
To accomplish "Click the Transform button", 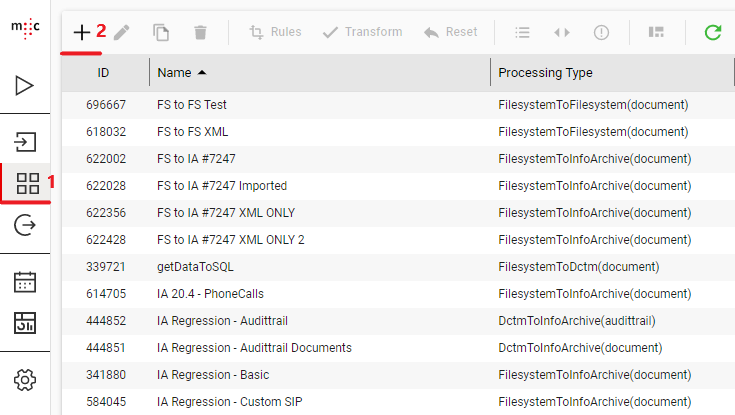I will [x=362, y=32].
